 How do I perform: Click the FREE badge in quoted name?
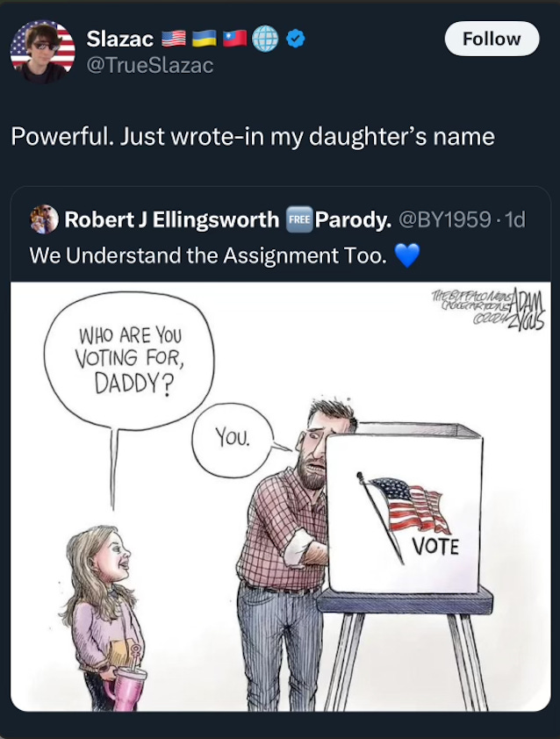(x=299, y=219)
